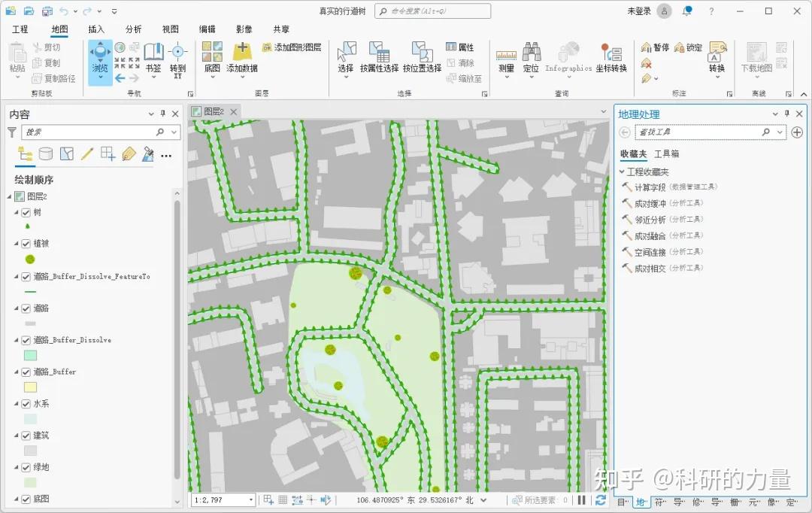This screenshot has height=513, width=812.
Task: Hide the 建筑 layer checkbox
Action: (x=26, y=436)
